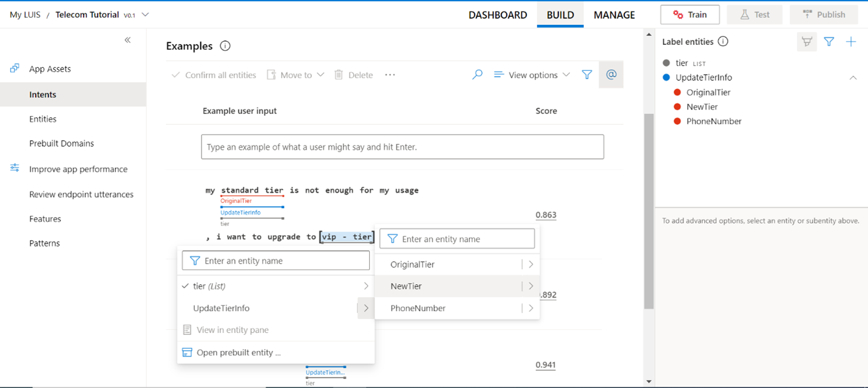
Task: Open the search magnifier in Examples toolbar
Action: point(478,75)
